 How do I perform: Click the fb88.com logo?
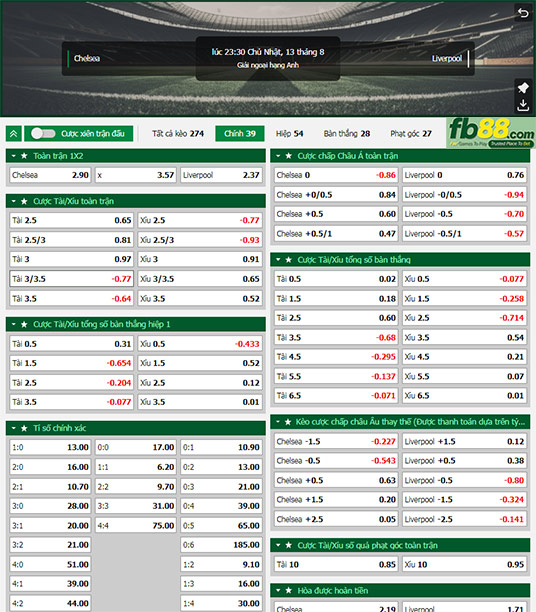coord(491,133)
